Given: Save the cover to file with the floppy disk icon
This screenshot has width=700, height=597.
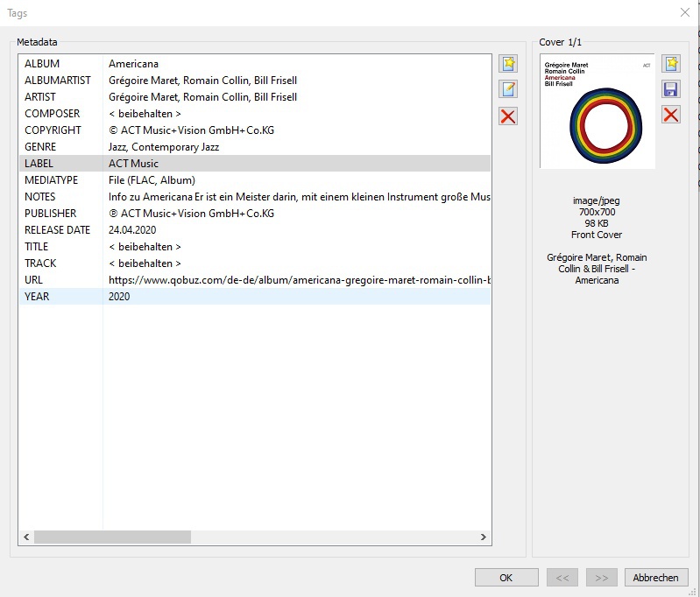Looking at the screenshot, I should 671,89.
